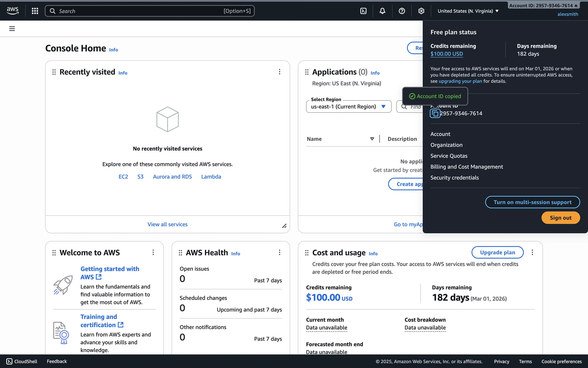
Task: Expand the United States (N. Virginia) region selector
Action: tap(468, 11)
